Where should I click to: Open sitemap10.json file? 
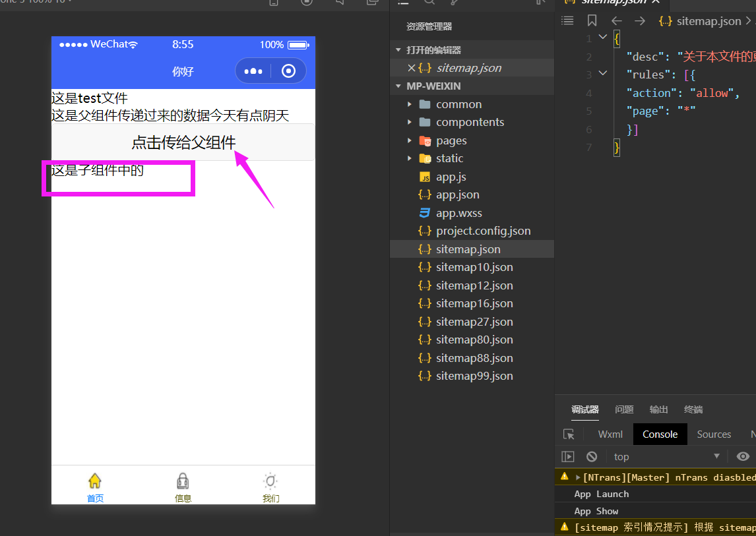point(474,267)
